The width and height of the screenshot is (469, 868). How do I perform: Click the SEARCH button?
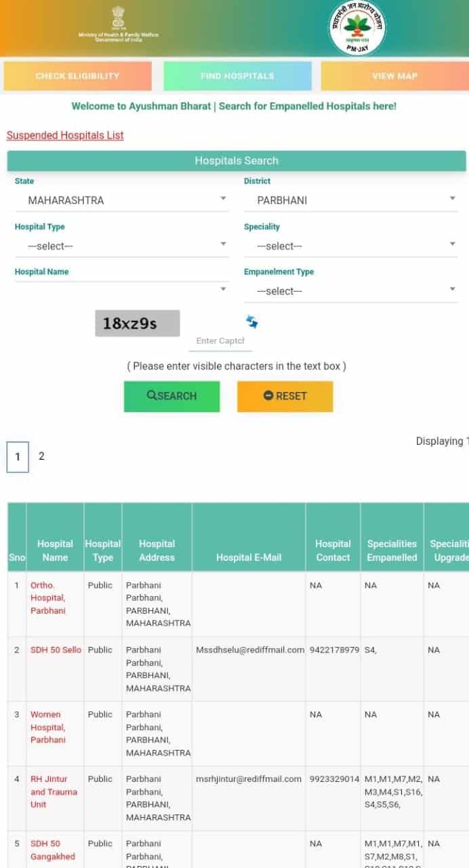171,396
